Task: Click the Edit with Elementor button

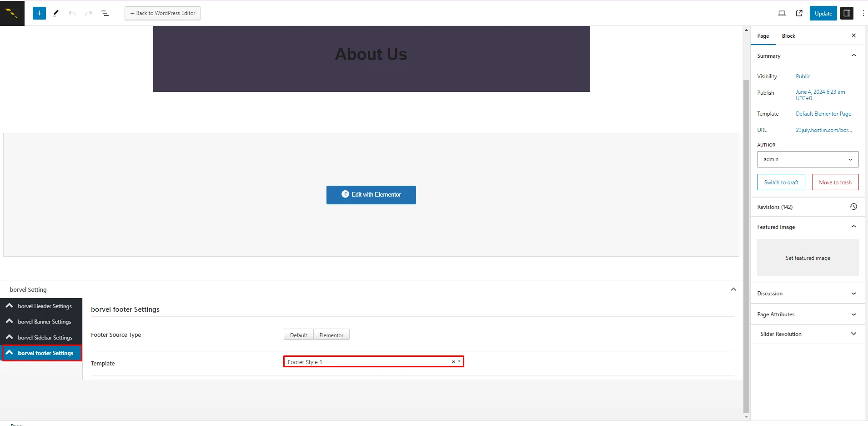Action: [x=371, y=195]
